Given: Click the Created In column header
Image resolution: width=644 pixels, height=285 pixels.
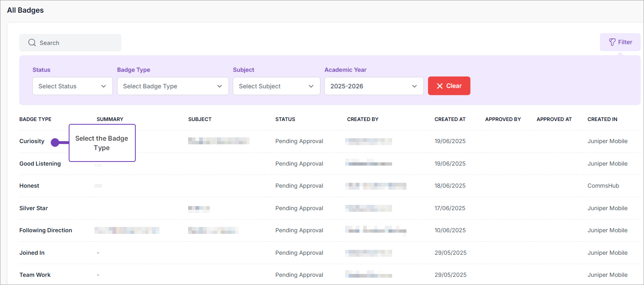Looking at the screenshot, I should [x=602, y=119].
